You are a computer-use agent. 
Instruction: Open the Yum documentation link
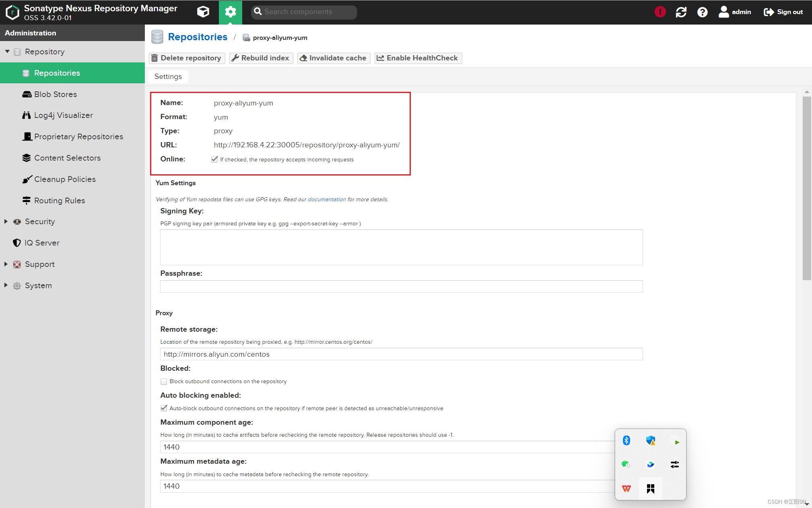pyautogui.click(x=326, y=199)
